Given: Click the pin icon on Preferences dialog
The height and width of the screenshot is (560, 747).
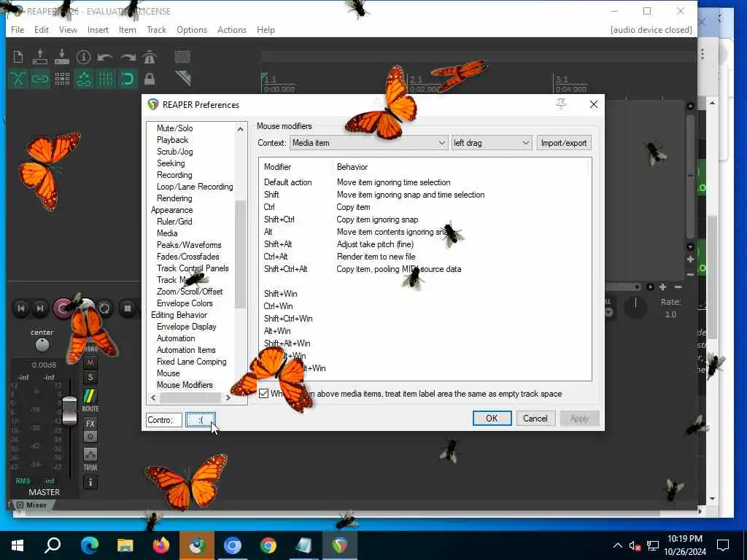Looking at the screenshot, I should (561, 104).
